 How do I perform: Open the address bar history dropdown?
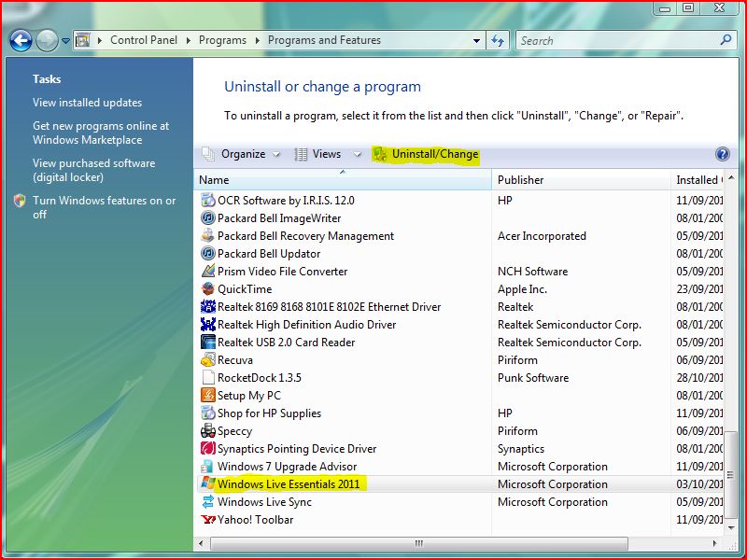476,41
